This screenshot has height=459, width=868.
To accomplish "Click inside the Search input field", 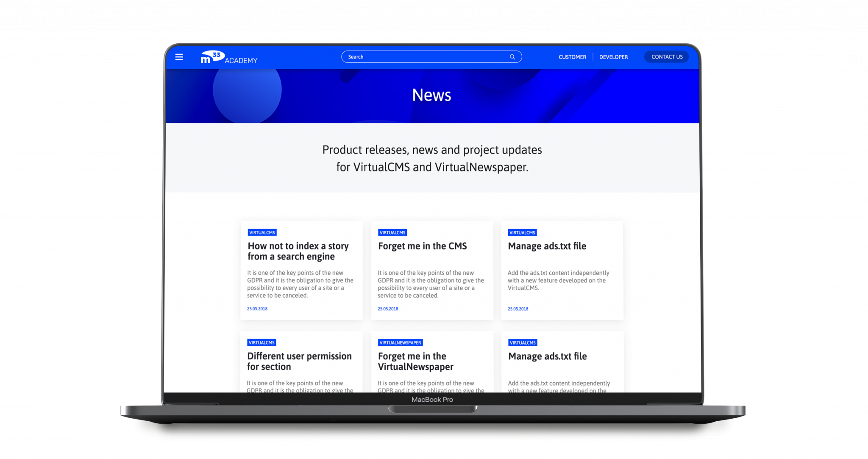I will coord(424,57).
